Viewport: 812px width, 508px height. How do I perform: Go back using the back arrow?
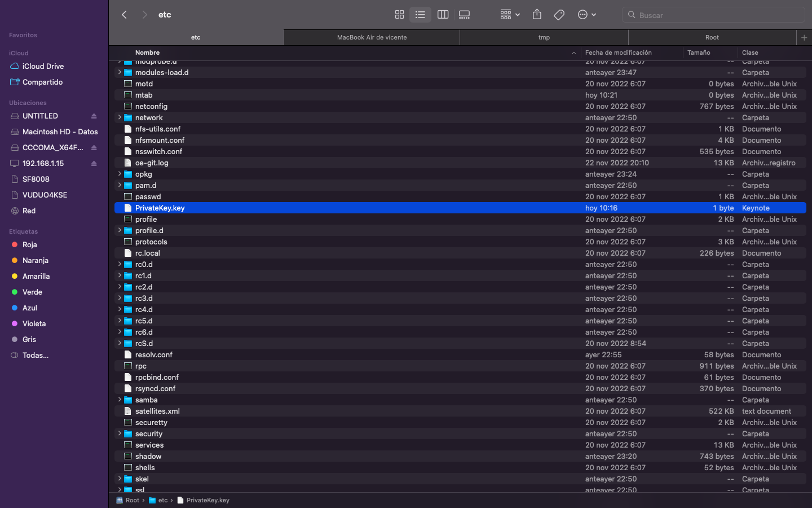coord(125,15)
